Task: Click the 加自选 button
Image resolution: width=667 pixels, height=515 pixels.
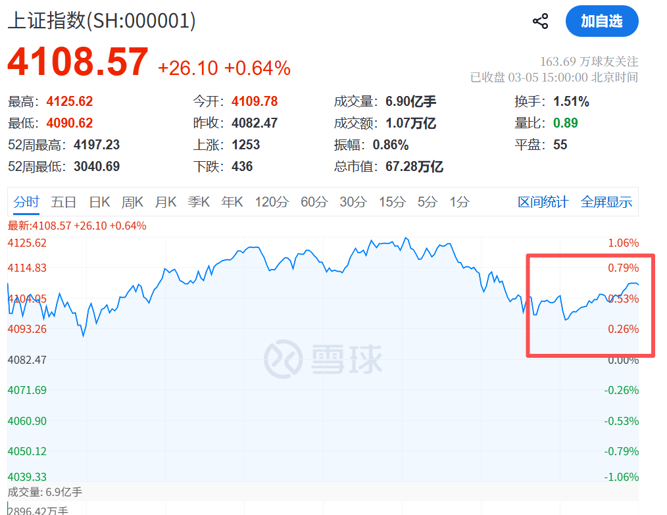Action: tap(602, 21)
